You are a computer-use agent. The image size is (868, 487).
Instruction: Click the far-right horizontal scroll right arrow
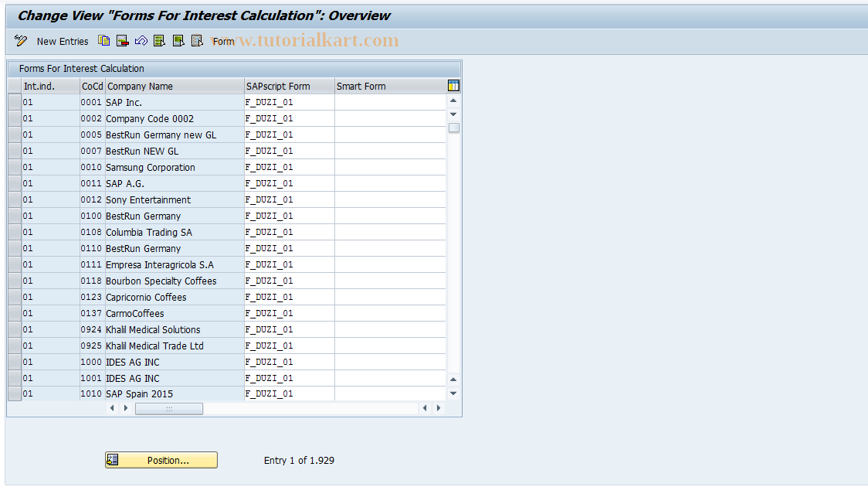pos(439,408)
